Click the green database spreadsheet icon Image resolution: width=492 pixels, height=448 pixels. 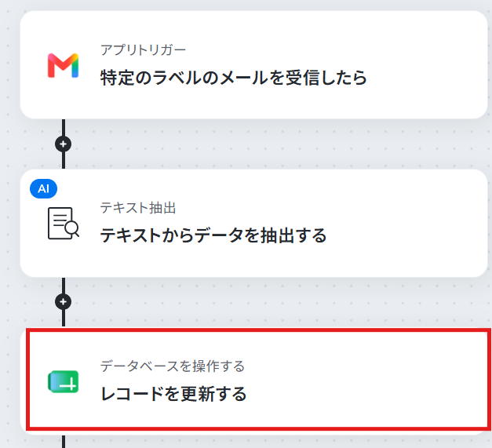coord(63,381)
